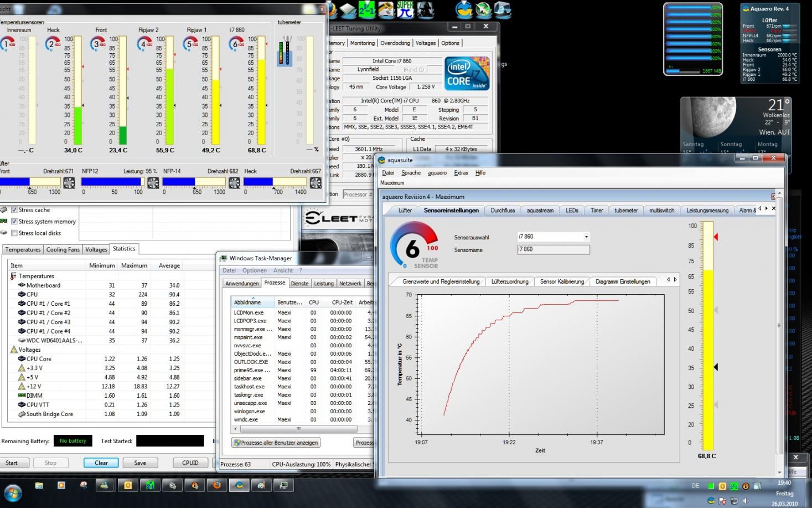Click the Windows Start orb
The width and height of the screenshot is (812, 508).
pyautogui.click(x=13, y=491)
